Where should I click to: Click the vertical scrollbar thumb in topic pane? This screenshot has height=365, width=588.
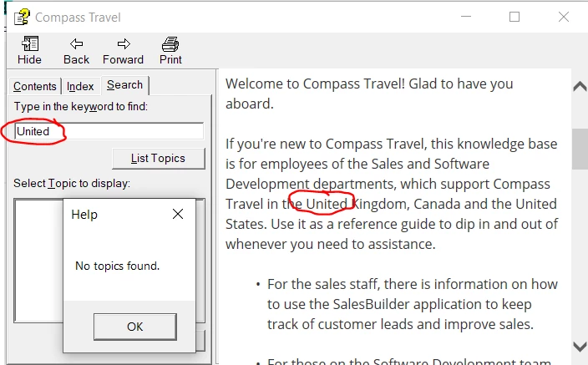pyautogui.click(x=580, y=149)
